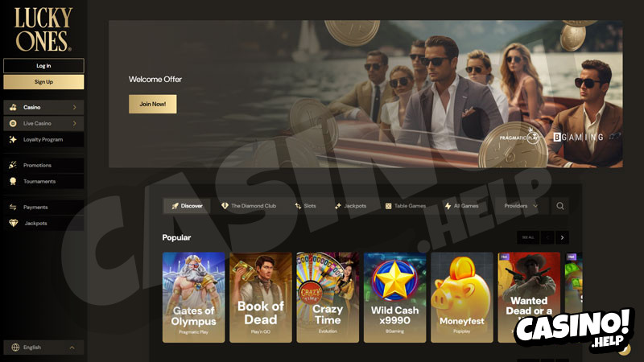The height and width of the screenshot is (362, 644).
Task: Click the Slots tab icon
Action: [x=298, y=206]
